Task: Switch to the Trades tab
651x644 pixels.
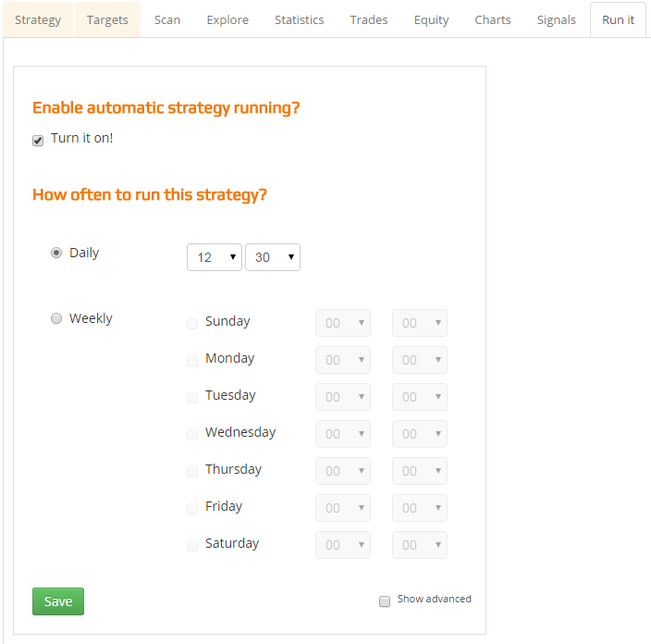Action: (369, 19)
